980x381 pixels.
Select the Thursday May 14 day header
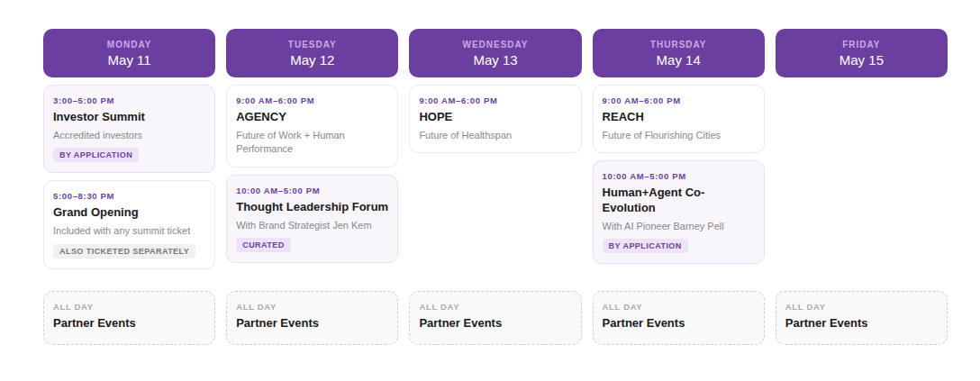tap(678, 53)
